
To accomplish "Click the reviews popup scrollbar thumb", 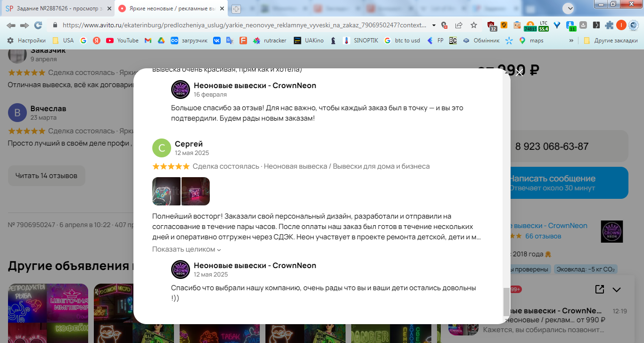I will (x=506, y=302).
